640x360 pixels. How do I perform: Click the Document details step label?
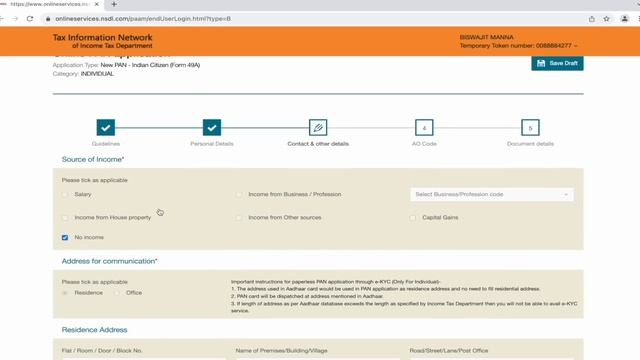pyautogui.click(x=530, y=144)
